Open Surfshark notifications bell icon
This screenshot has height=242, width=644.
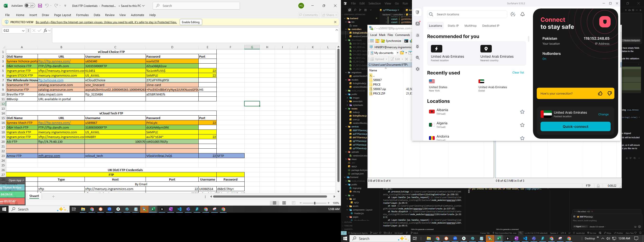click(x=523, y=14)
